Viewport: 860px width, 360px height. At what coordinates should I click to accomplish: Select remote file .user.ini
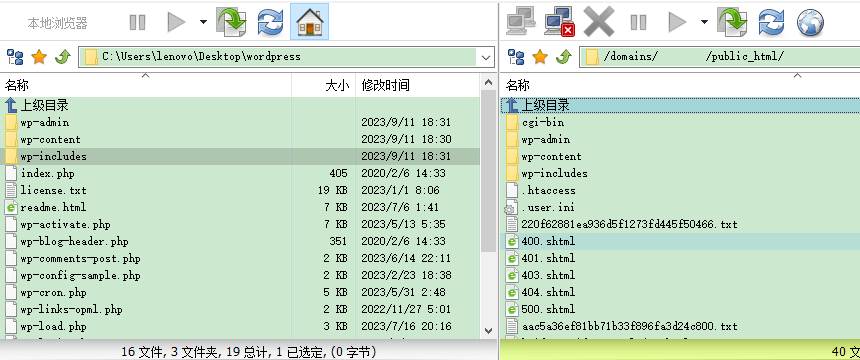coord(680,207)
